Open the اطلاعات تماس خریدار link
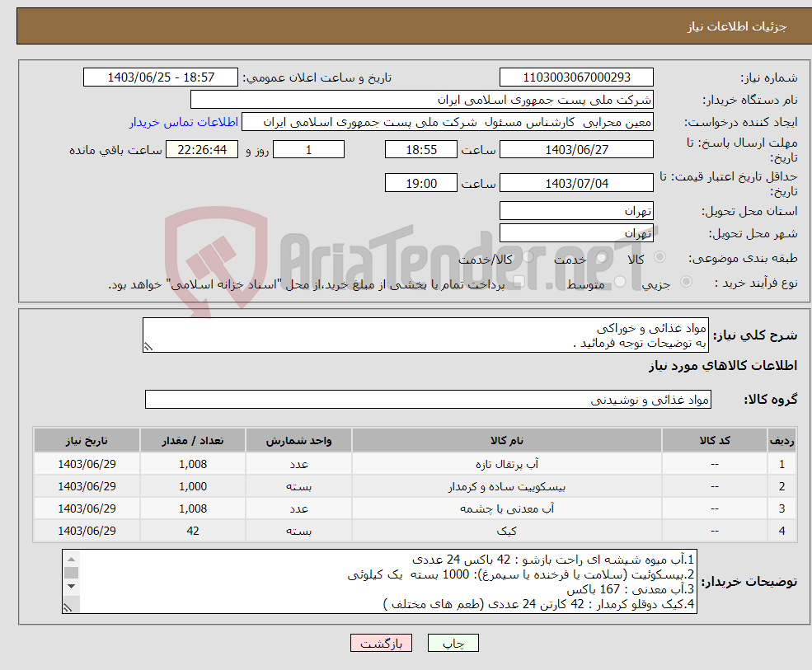 [184, 122]
